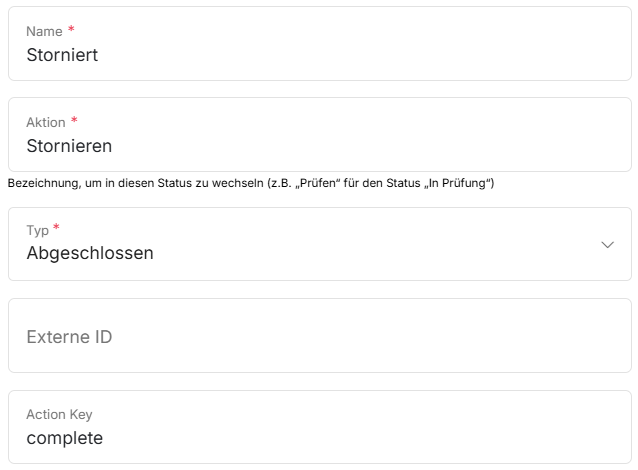The height and width of the screenshot is (470, 638).
Task: Click the "Externe ID" placeholder text
Action: coord(69,337)
